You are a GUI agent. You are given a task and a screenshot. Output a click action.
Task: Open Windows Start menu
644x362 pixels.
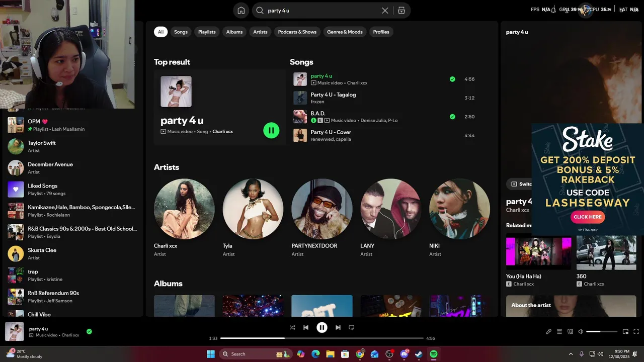(211, 354)
